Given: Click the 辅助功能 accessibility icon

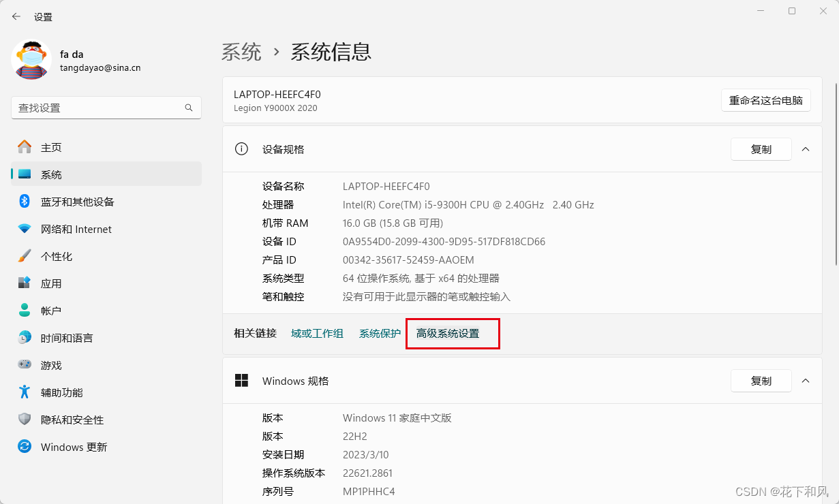Looking at the screenshot, I should click(25, 392).
